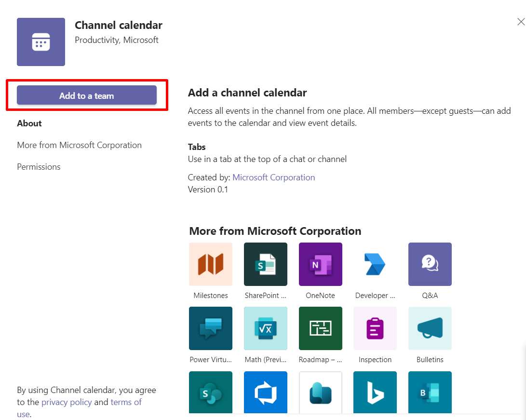Image resolution: width=526 pixels, height=420 pixels.
Task: Click the "Tabs" heading text
Action: click(x=197, y=147)
